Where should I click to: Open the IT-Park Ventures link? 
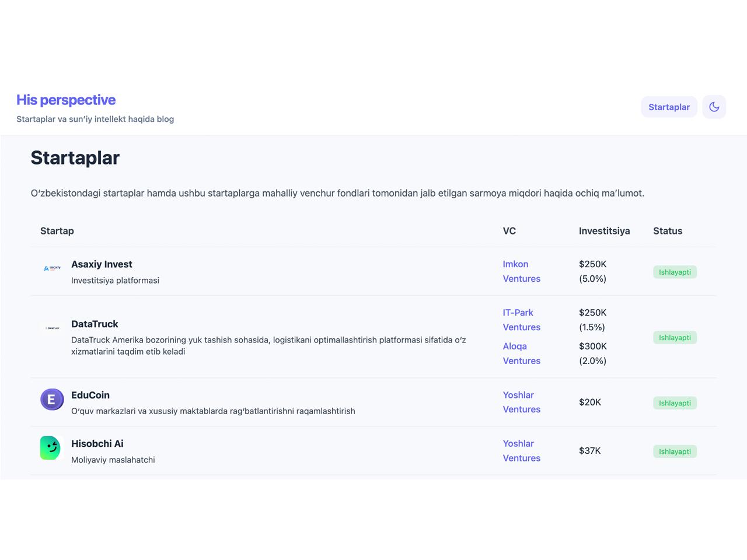521,320
